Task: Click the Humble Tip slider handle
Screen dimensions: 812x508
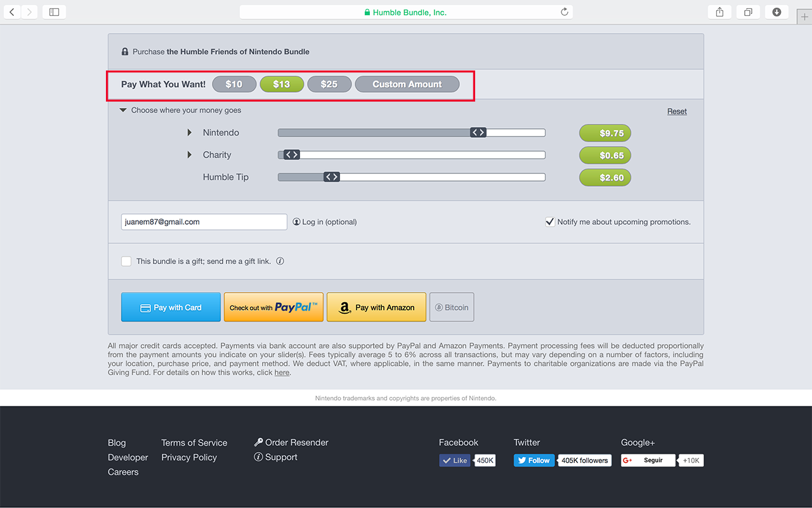Action: 331,177
